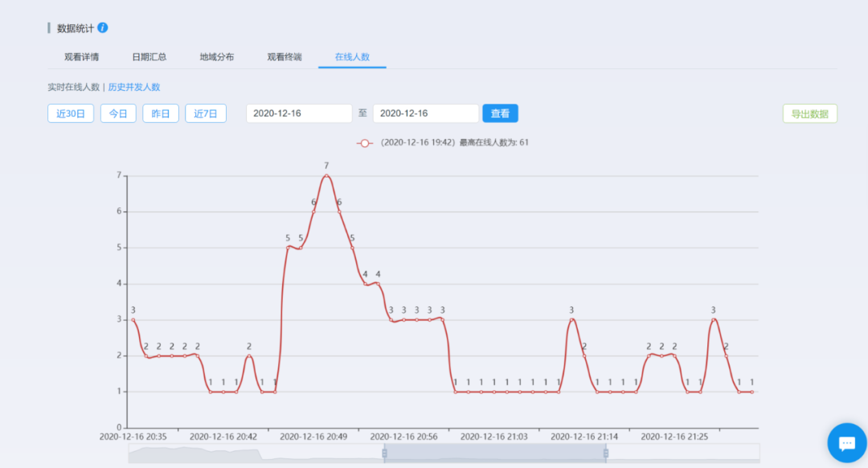The height and width of the screenshot is (468, 868).
Task: Toggle the red line legend marker
Action: coord(365,142)
